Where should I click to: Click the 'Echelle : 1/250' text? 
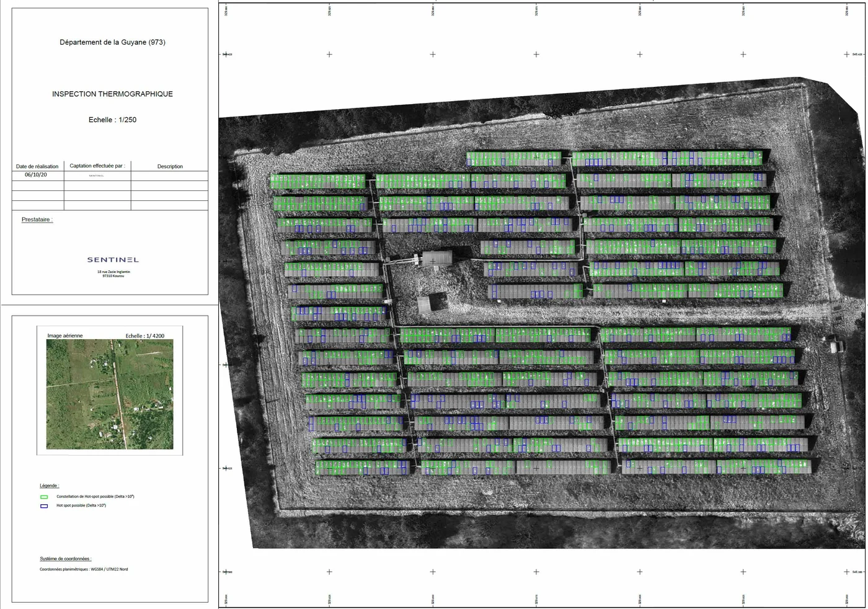(x=112, y=120)
